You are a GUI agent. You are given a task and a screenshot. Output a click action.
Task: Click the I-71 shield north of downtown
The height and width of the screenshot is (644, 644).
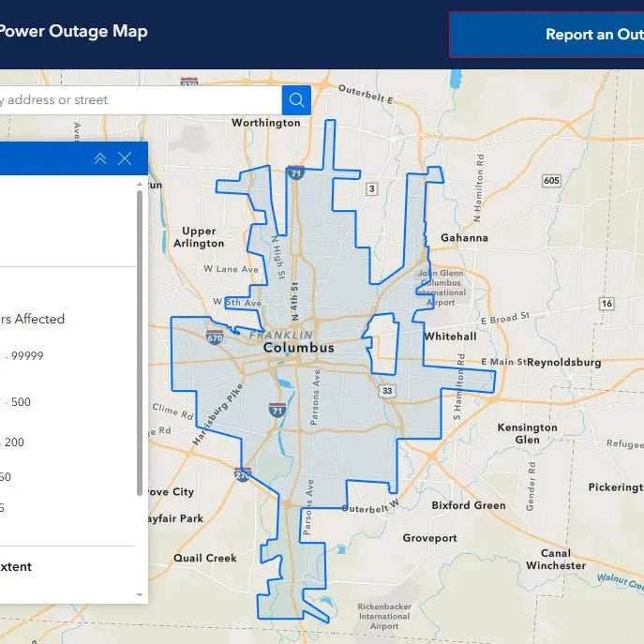295,172
